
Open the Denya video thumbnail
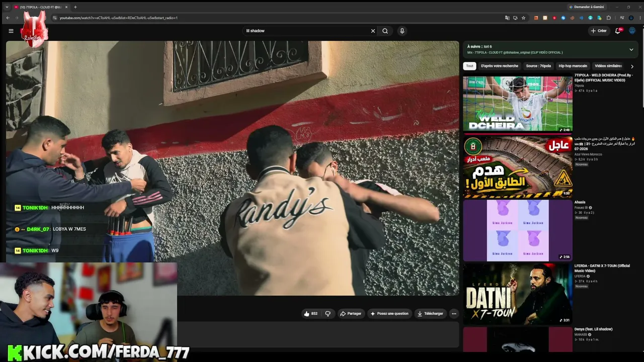518,340
